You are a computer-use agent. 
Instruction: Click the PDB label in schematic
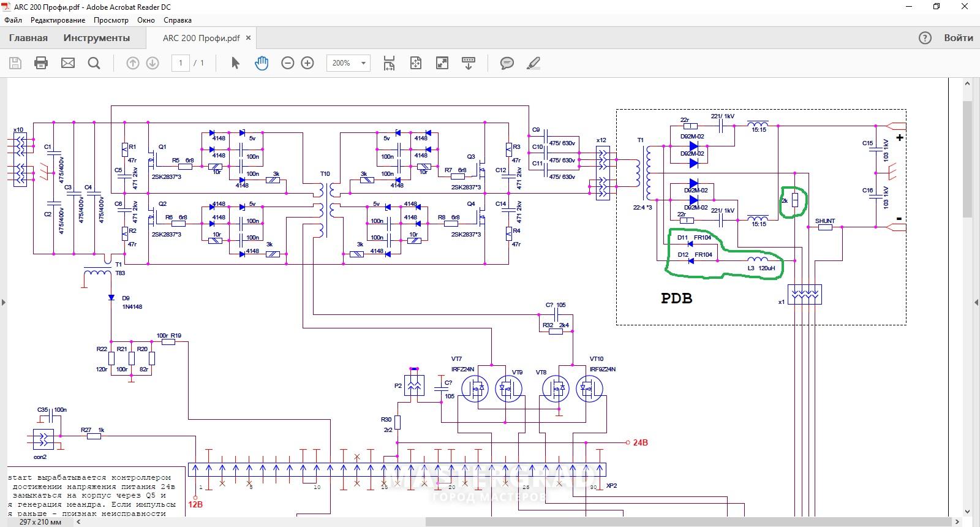pyautogui.click(x=677, y=298)
